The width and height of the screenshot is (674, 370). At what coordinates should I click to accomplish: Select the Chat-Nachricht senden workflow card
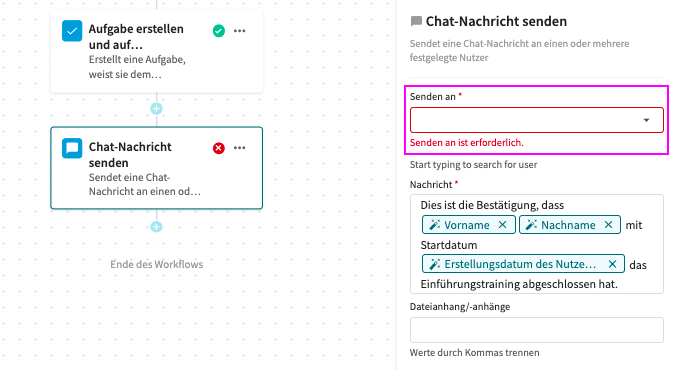156,168
